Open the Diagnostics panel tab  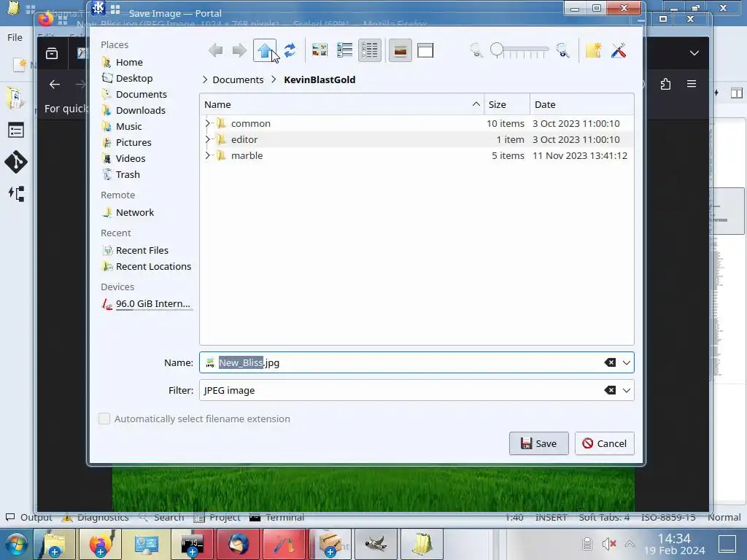pyautogui.click(x=96, y=517)
